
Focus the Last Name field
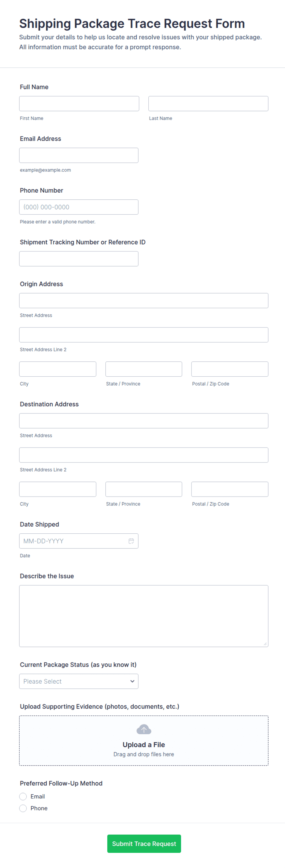coord(208,103)
